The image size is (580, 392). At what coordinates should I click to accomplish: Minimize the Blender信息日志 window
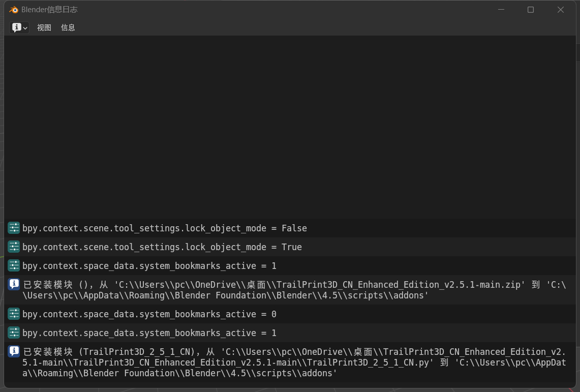coord(501,10)
